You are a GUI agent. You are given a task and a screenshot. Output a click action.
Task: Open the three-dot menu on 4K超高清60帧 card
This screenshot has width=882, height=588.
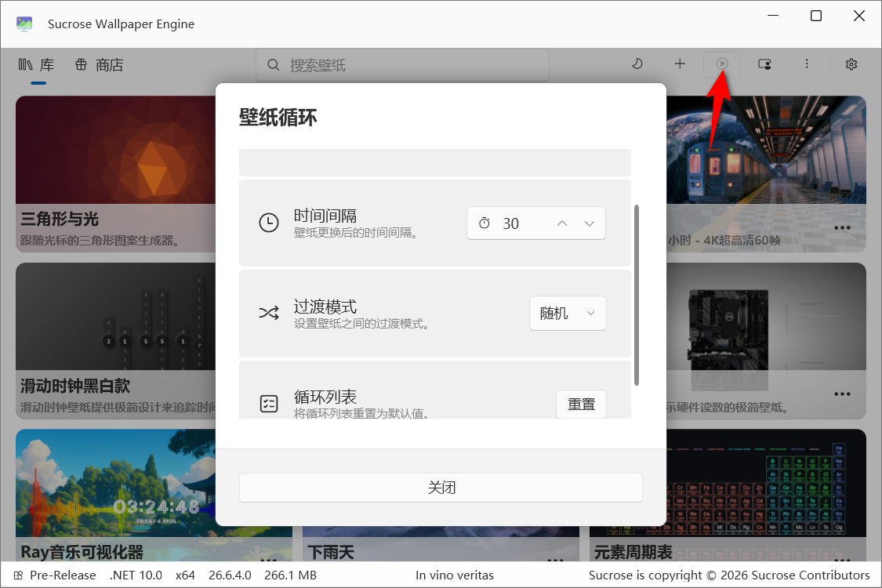tap(842, 228)
